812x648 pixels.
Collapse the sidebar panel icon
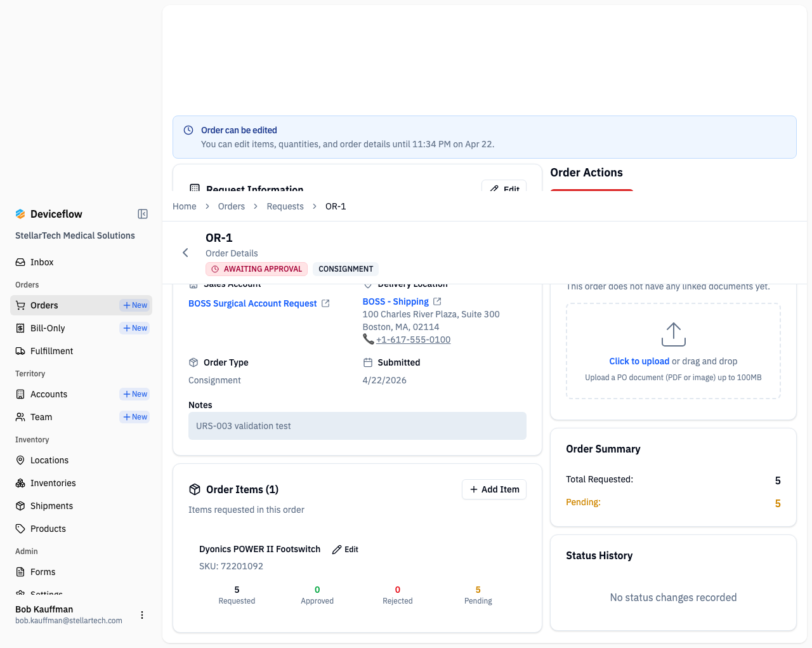[x=143, y=214]
